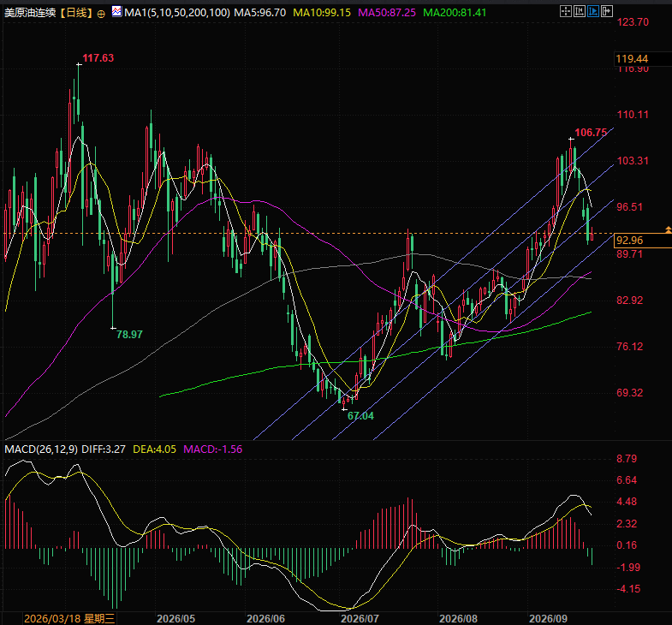Viewport: 672px width, 625px height.
Task: Click the 2026/09 date axis label
Action: [548, 618]
